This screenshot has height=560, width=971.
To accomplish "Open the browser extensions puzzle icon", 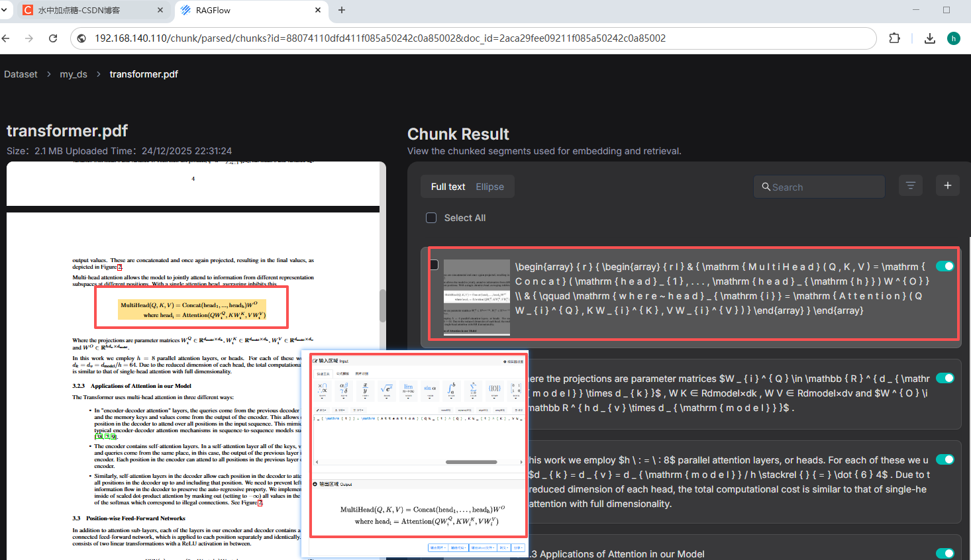I will 895,38.
